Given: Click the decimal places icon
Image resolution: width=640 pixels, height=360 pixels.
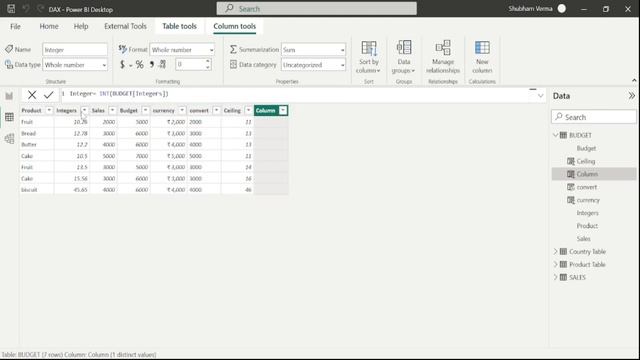Looking at the screenshot, I should click(x=162, y=64).
